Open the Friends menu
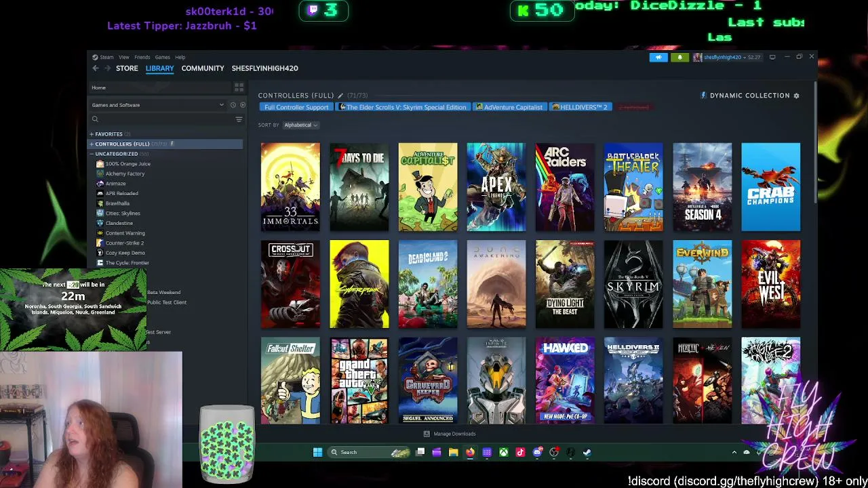Viewport: 868px width, 488px height. pyautogui.click(x=142, y=57)
